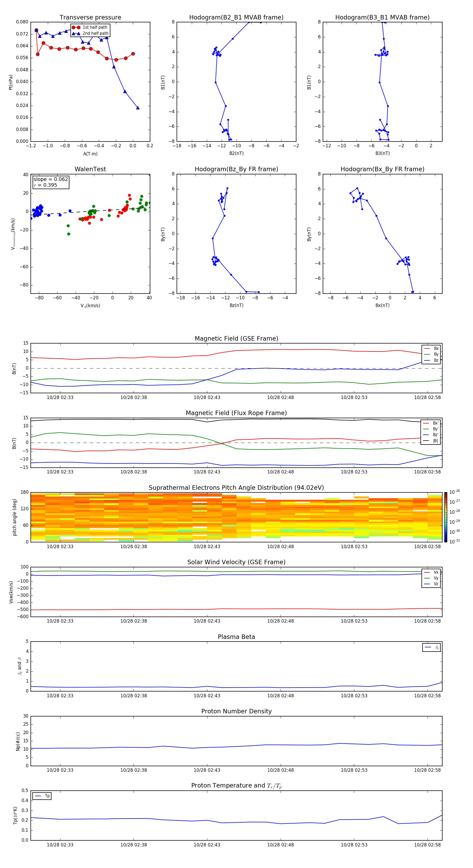Click the last blue triangle point in transverse pressure

[x=138, y=108]
